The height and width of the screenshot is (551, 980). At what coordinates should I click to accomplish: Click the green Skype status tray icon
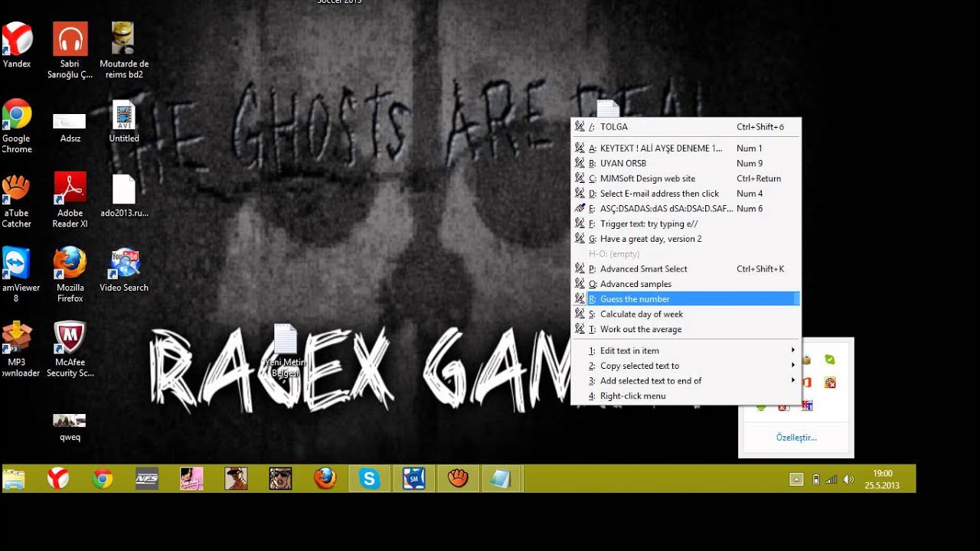pyautogui.click(x=830, y=359)
